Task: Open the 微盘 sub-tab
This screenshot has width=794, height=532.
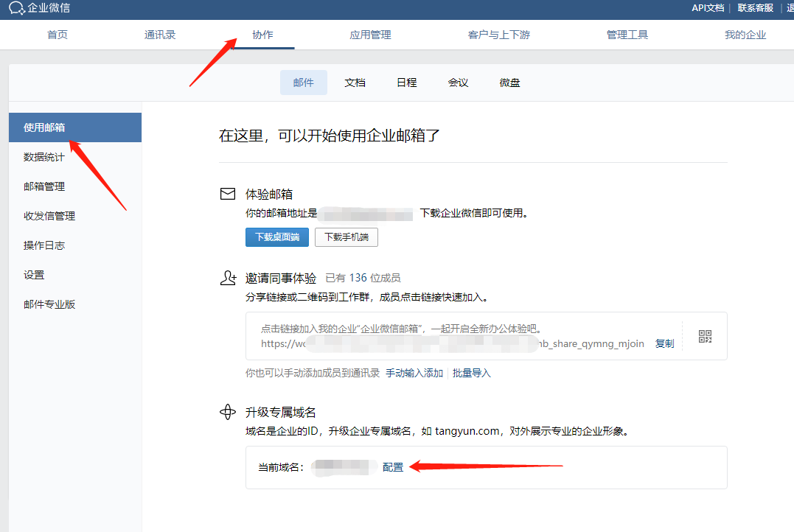Action: click(x=509, y=83)
